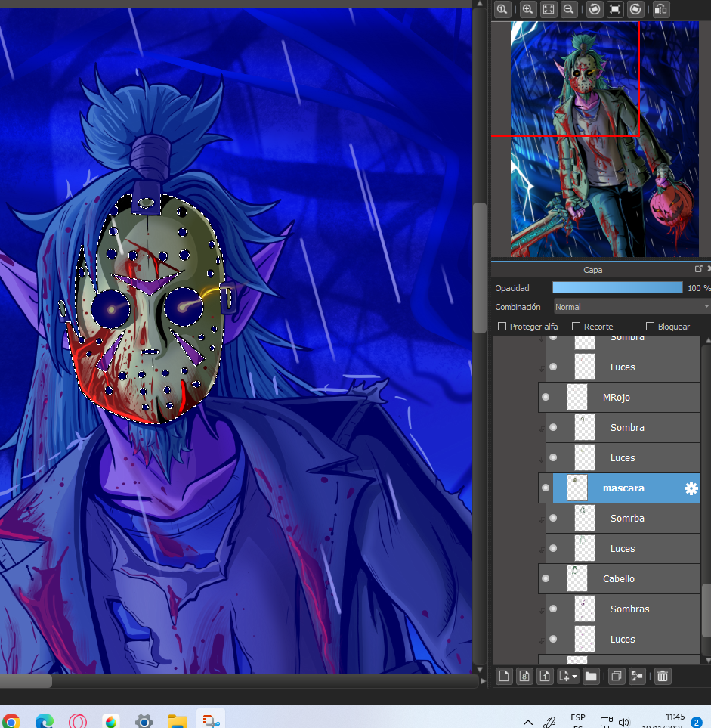The width and height of the screenshot is (711, 728).
Task: Open File Explorer from taskbar
Action: point(178,721)
